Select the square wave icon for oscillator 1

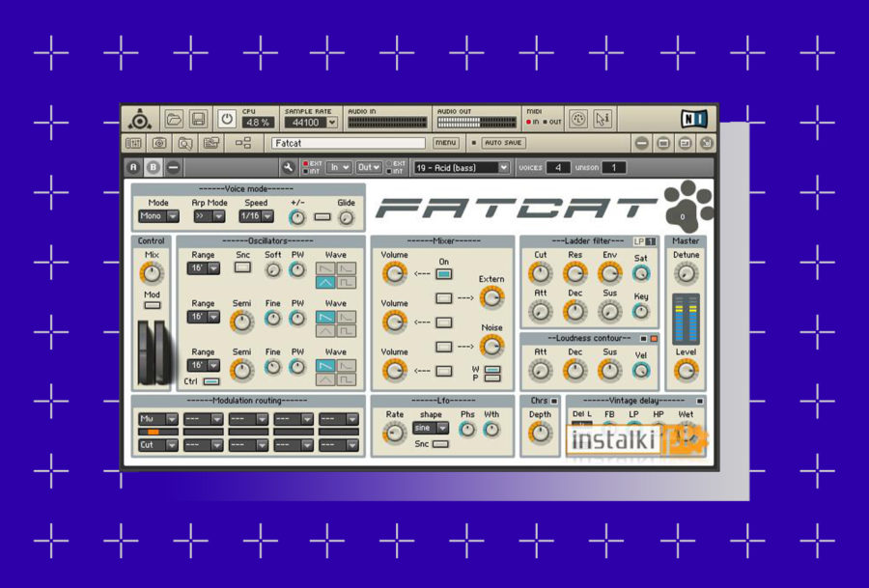(347, 282)
